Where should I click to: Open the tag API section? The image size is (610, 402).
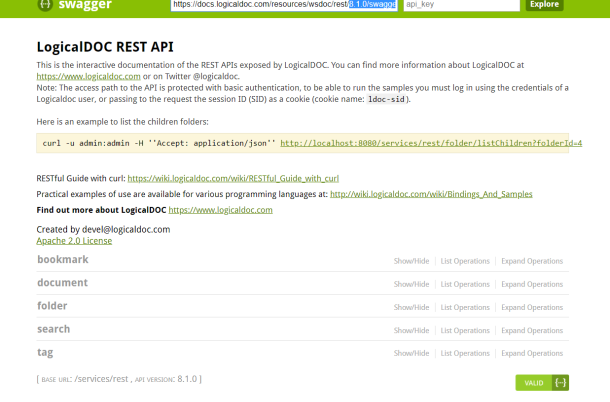(45, 352)
